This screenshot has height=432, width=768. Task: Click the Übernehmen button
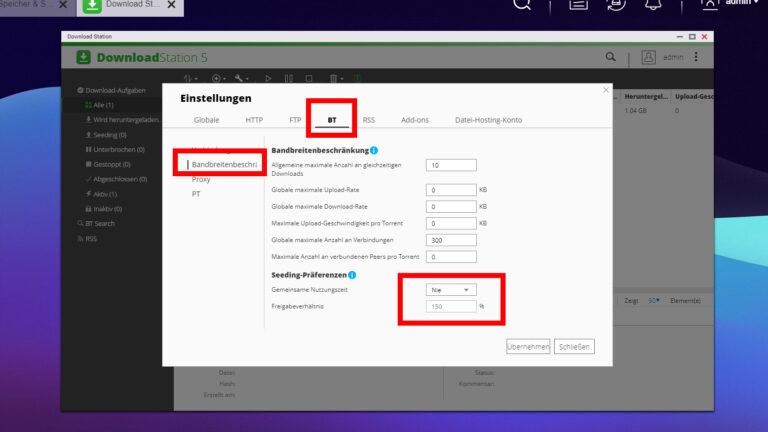pyautogui.click(x=528, y=347)
